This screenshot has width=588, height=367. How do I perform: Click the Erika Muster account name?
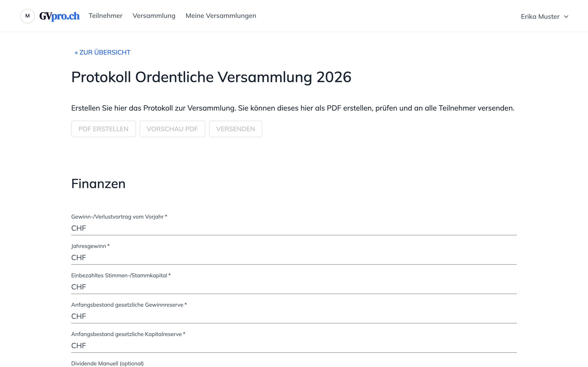coord(540,16)
